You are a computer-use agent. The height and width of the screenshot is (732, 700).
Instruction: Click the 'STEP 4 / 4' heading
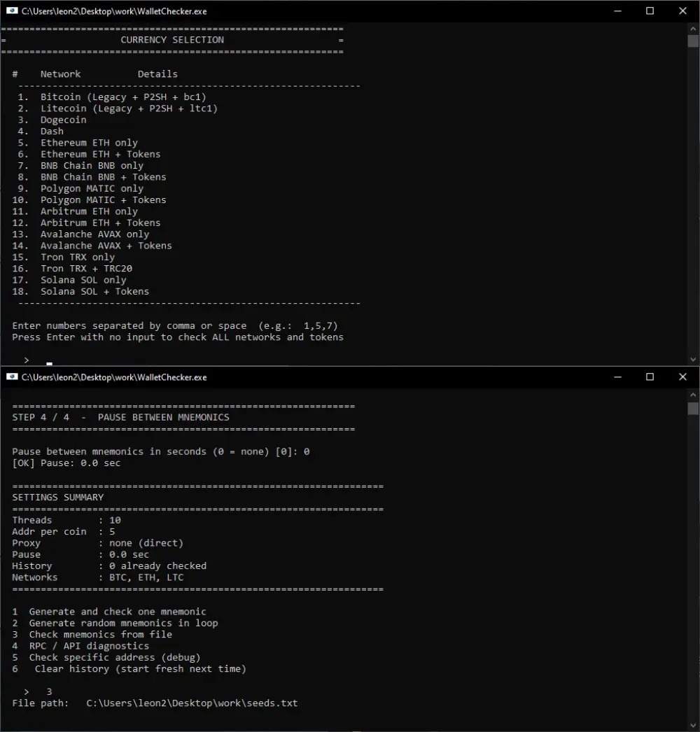121,417
